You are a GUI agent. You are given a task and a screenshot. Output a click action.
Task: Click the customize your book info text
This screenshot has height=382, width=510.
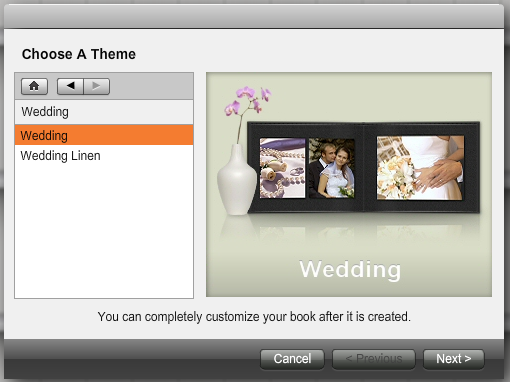click(x=254, y=317)
